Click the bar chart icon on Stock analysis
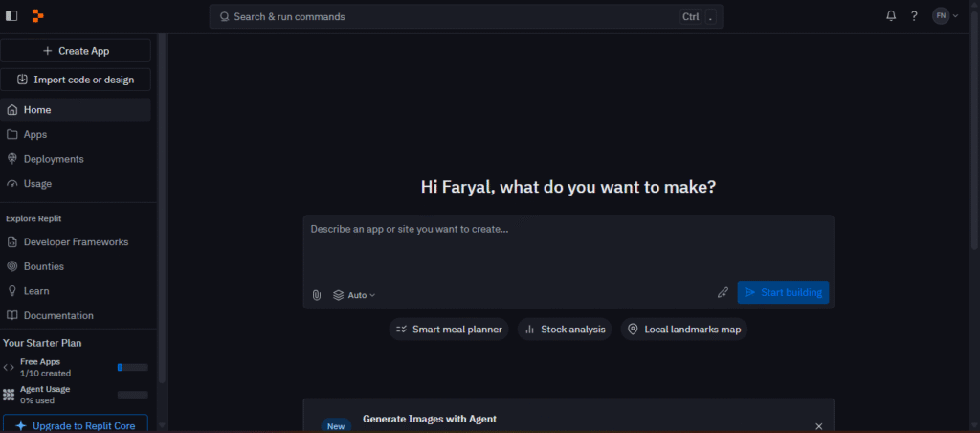The width and height of the screenshot is (980, 433). (530, 330)
